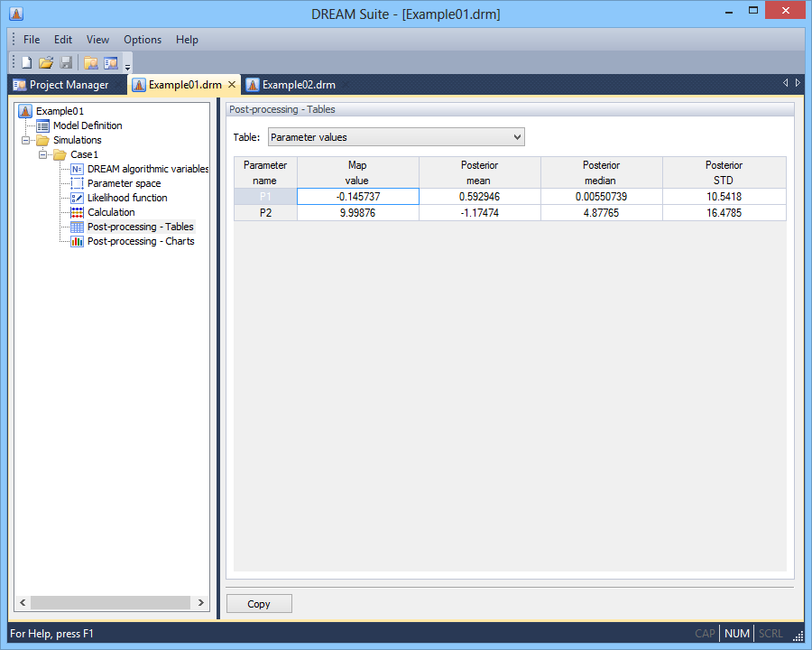Screen dimensions: 812x650
Task: Close the Example01.drm tab
Action: pos(232,85)
